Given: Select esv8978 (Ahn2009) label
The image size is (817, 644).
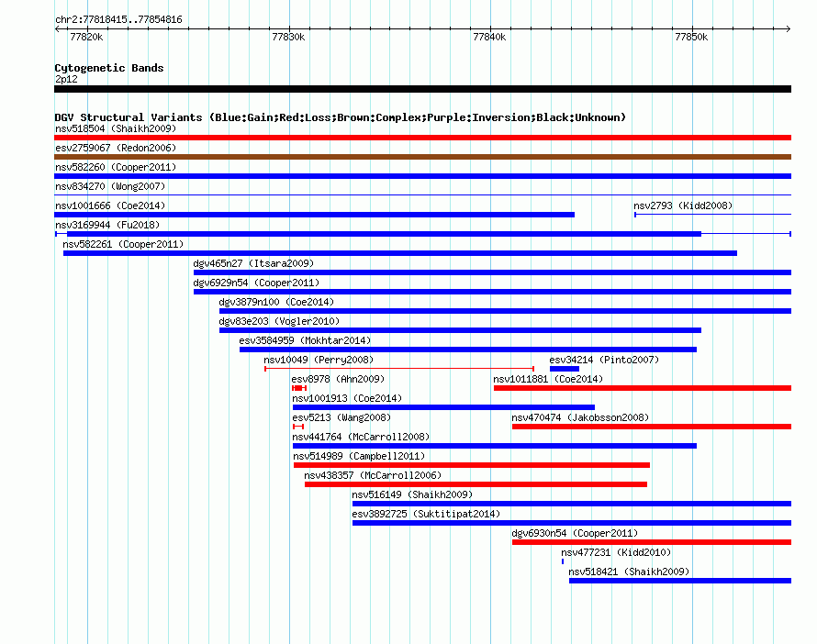Looking at the screenshot, I should (x=338, y=379).
